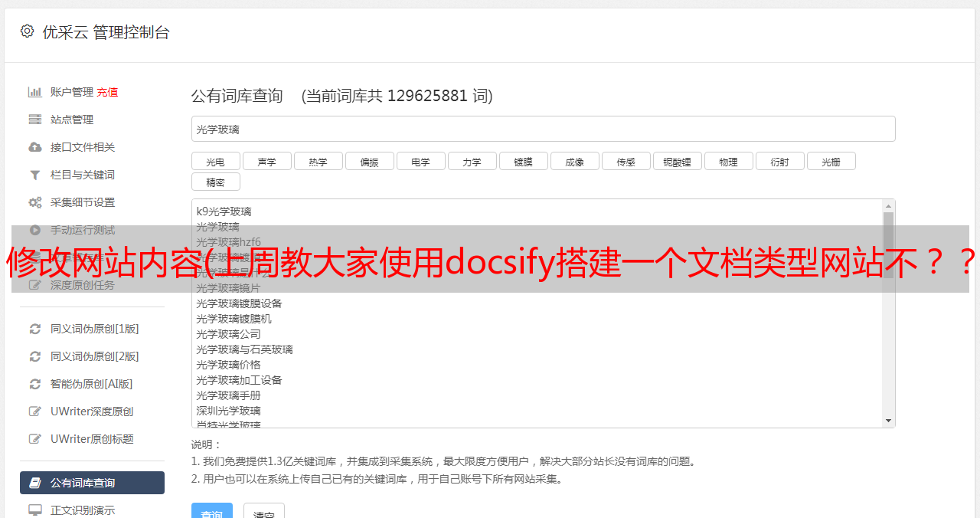Viewport: 980px width, 518px height.
Task: Click the refresh icon for 智能伪原创[AI版]
Action: [x=35, y=384]
